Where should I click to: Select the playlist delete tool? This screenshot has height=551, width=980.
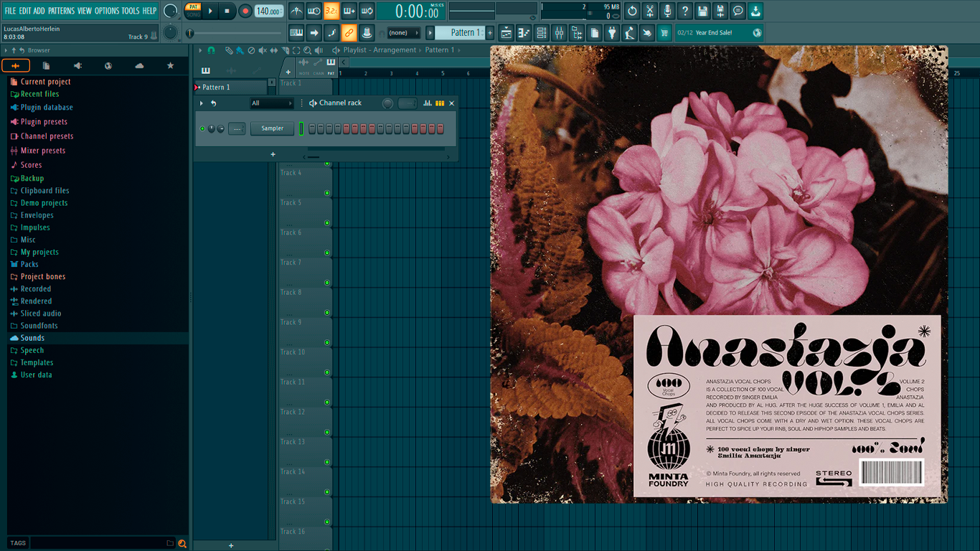[x=250, y=50]
